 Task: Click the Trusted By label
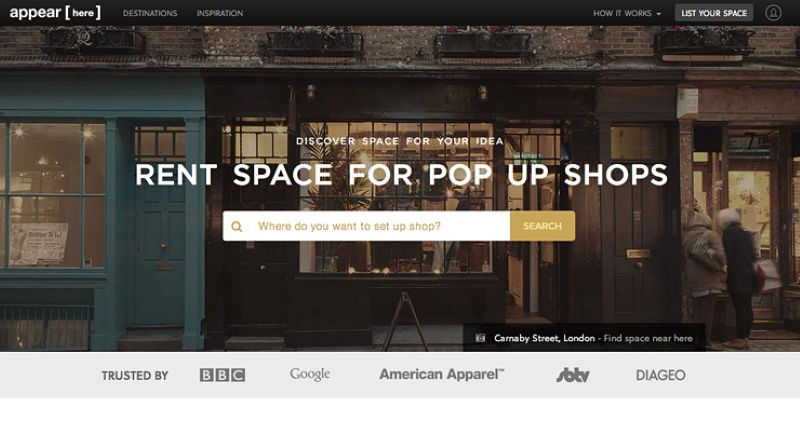coord(135,376)
